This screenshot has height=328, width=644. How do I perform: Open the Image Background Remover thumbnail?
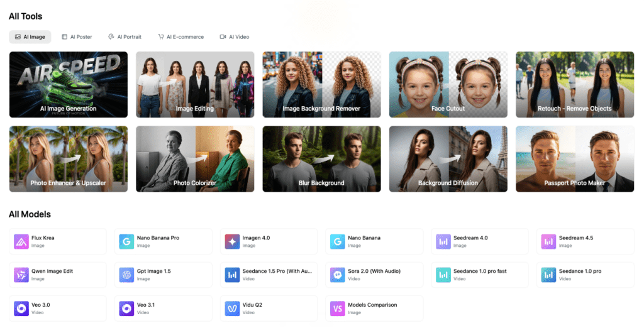point(321,84)
